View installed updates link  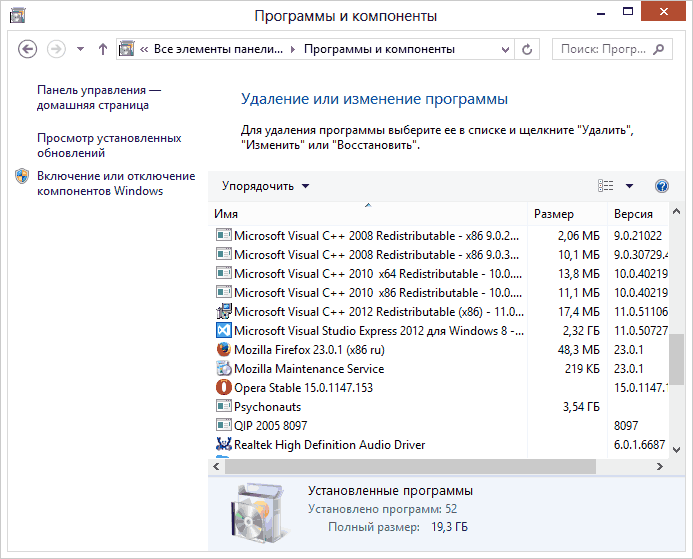pyautogui.click(x=109, y=145)
